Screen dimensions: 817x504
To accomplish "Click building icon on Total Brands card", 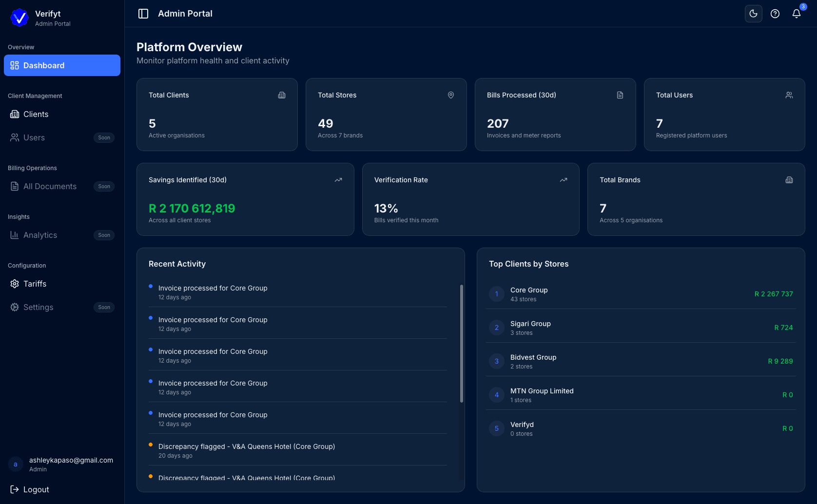I will pyautogui.click(x=789, y=180).
